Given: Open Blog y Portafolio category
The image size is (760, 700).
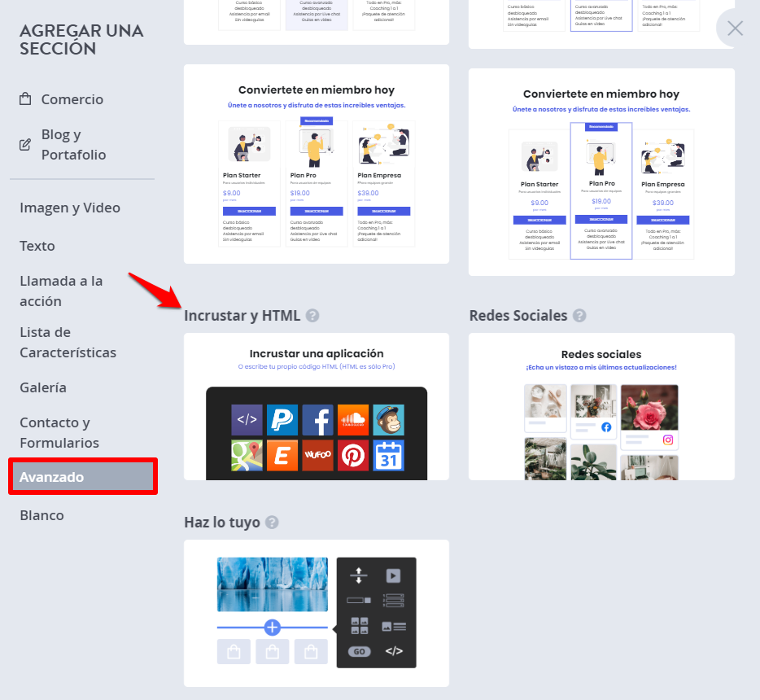Looking at the screenshot, I should tap(73, 144).
